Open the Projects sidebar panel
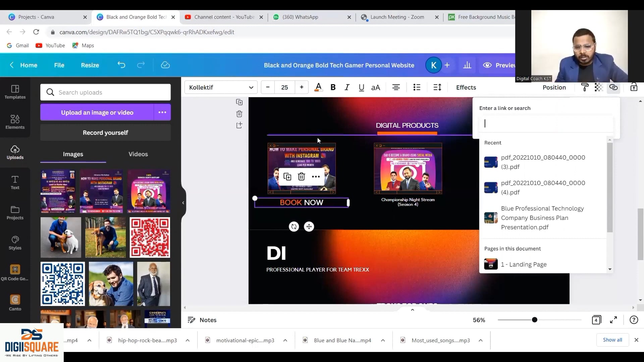Image resolution: width=644 pixels, height=362 pixels. pyautogui.click(x=15, y=213)
